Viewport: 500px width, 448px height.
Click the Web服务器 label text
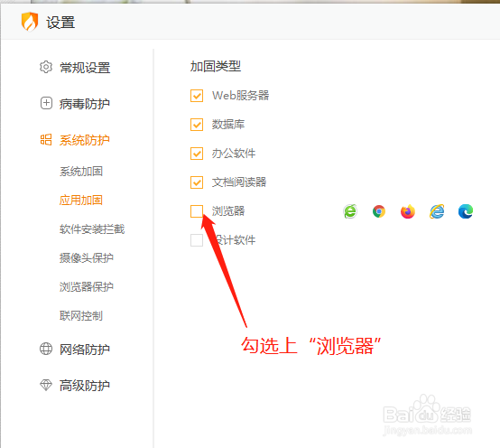(x=241, y=96)
